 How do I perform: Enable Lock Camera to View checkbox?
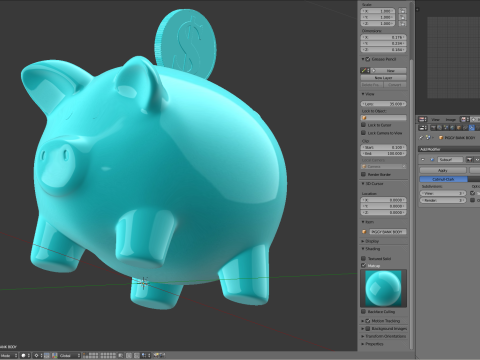(x=364, y=133)
